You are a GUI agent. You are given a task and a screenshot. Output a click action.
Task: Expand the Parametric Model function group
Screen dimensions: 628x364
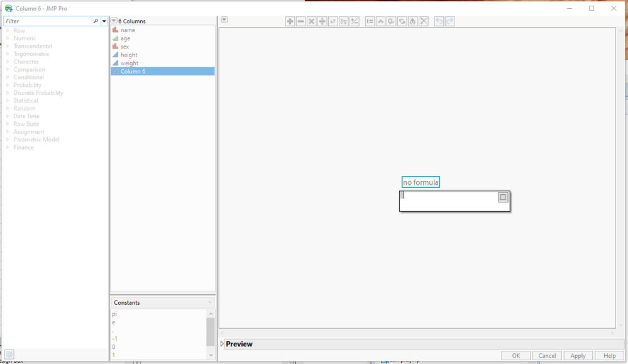pyautogui.click(x=8, y=140)
